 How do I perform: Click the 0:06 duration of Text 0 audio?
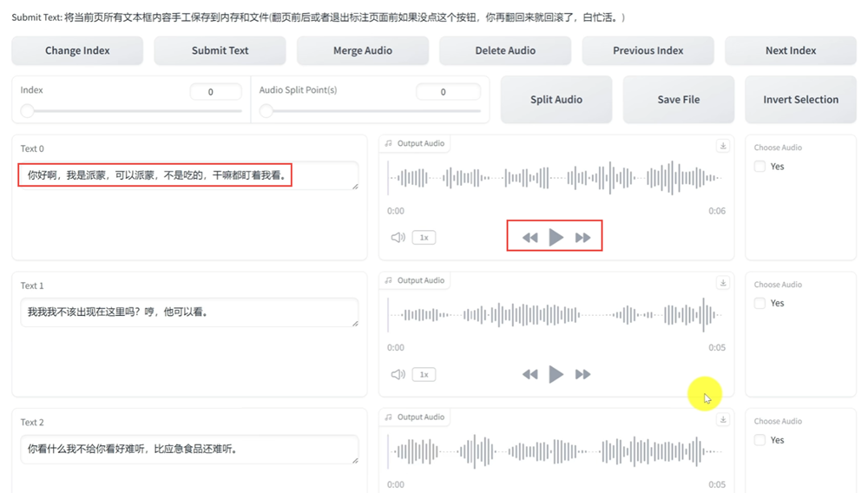click(717, 211)
